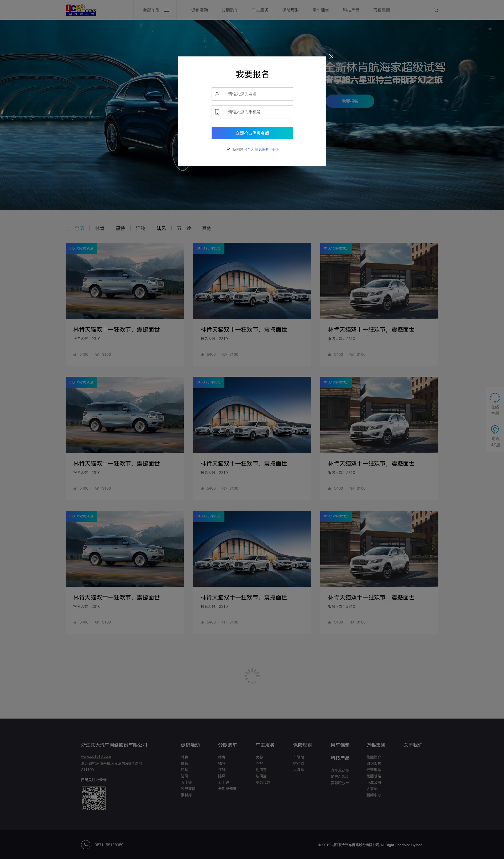The image size is (504, 859).
Task: Select the 林肯 brand filter tab
Action: tap(100, 228)
